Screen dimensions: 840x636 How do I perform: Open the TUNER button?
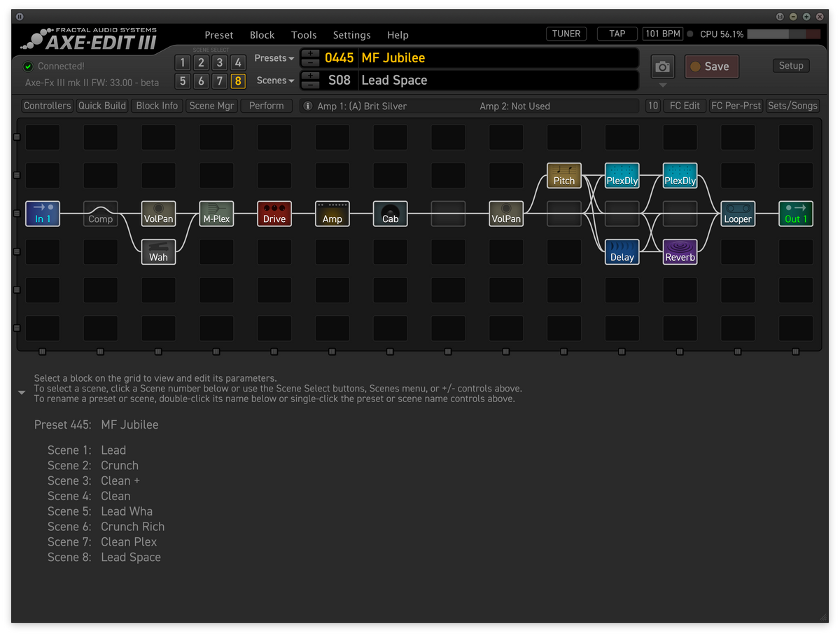tap(566, 34)
